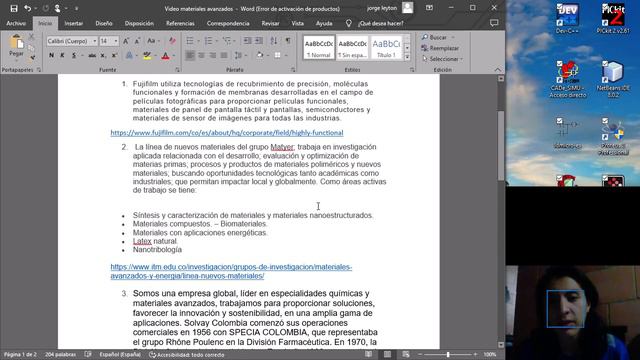Image resolution: width=640 pixels, height=360 pixels.
Task: Open the fujifilm.com hyperlink in the document
Action: (x=227, y=133)
